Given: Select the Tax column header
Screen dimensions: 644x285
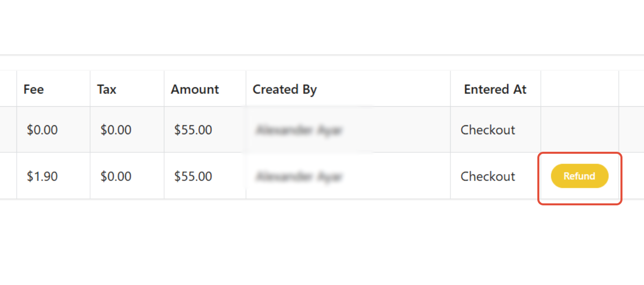Looking at the screenshot, I should [x=107, y=89].
